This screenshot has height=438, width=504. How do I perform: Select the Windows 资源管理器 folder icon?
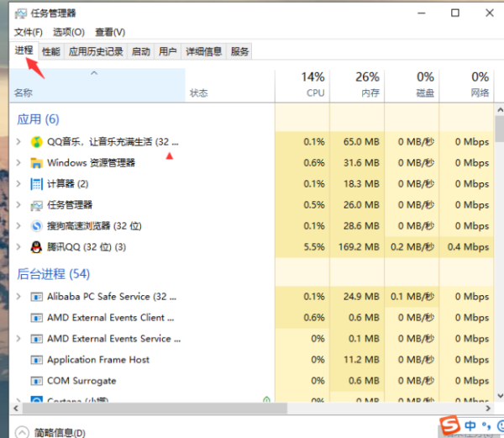pos(36,163)
